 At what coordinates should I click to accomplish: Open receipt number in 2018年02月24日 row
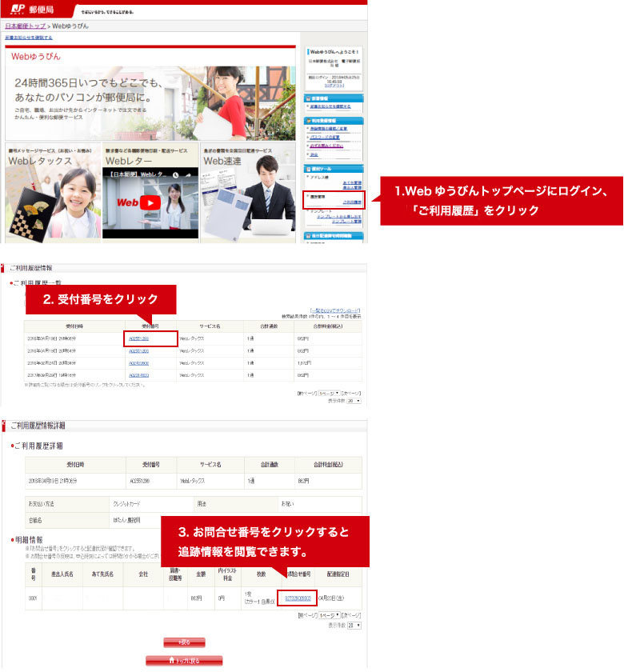pos(139,363)
